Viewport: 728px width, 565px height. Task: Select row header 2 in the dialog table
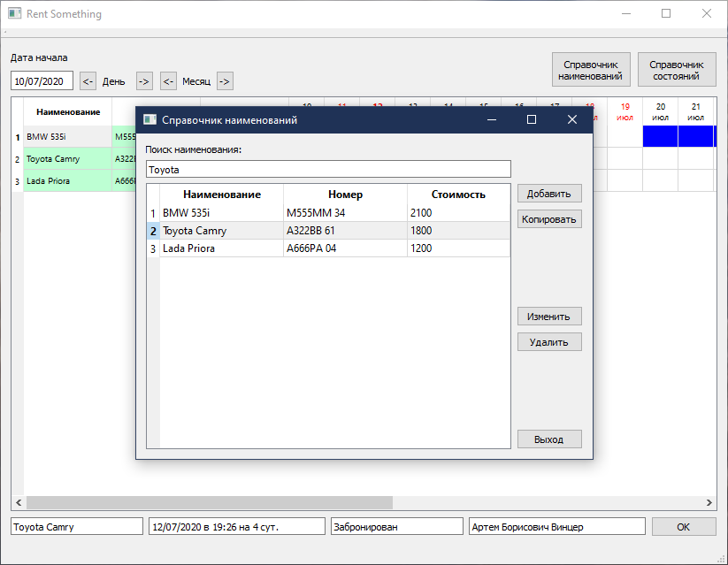click(153, 231)
